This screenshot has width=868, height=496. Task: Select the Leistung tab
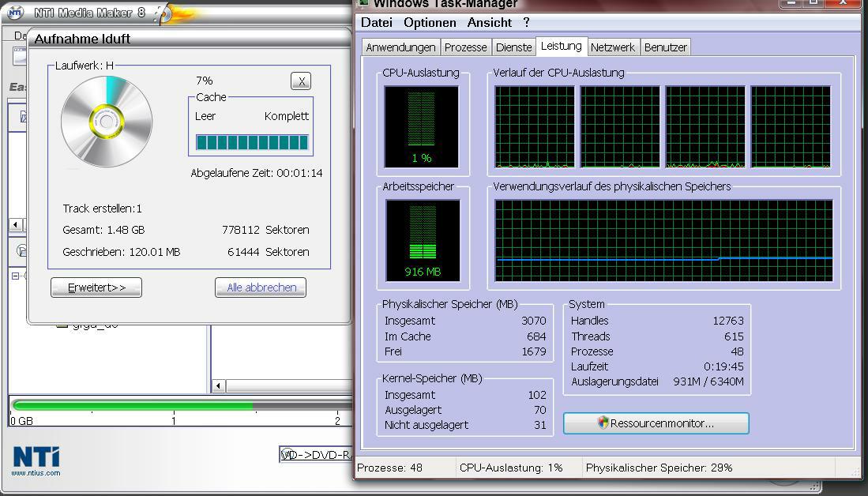tap(562, 46)
